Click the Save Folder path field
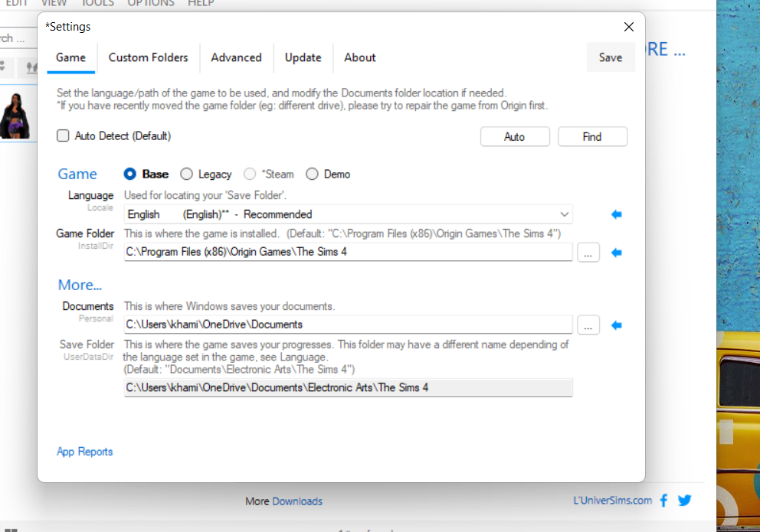The width and height of the screenshot is (760, 532). pos(349,388)
